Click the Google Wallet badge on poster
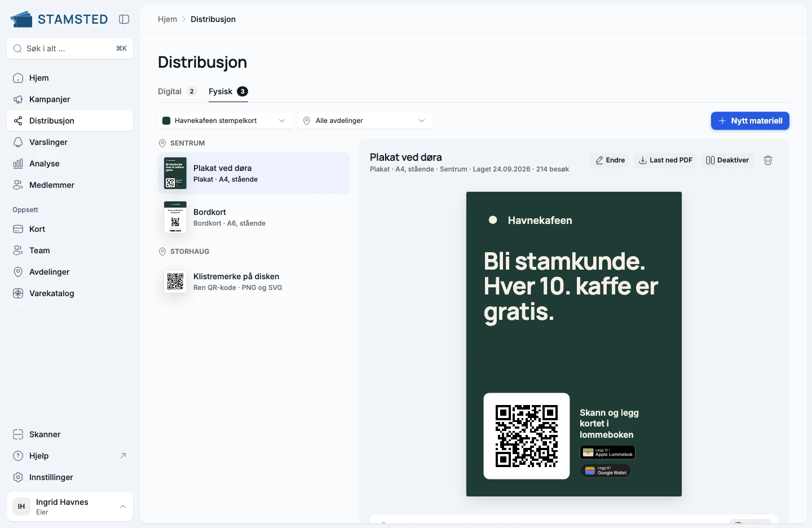 [606, 470]
